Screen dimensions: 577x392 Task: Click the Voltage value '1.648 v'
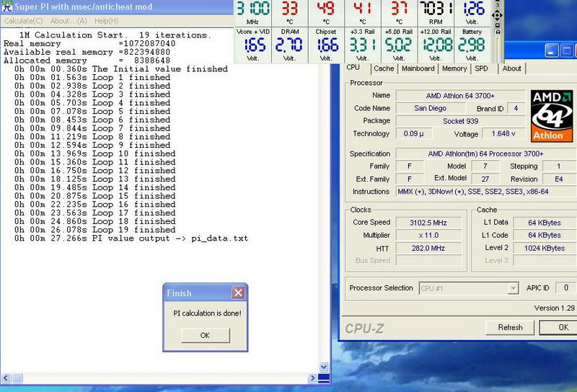point(503,134)
